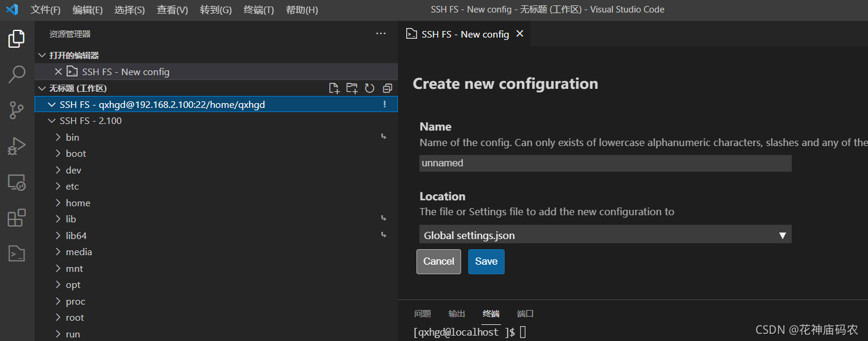The width and height of the screenshot is (868, 341).
Task: Open Location dropdown showing Global settings.json
Action: [605, 235]
